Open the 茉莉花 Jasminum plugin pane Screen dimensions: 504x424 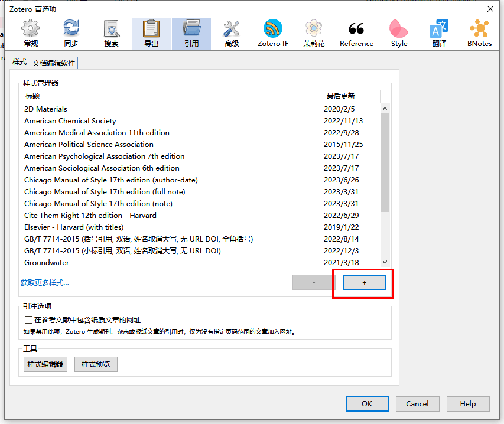314,34
